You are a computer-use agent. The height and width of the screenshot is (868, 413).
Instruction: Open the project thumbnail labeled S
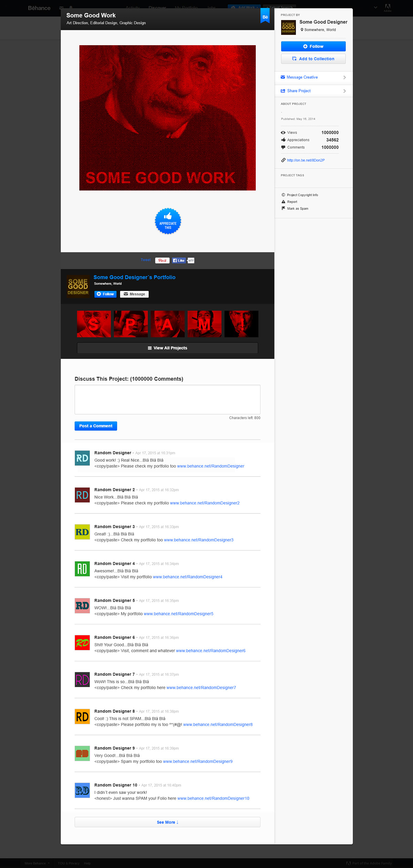point(94,324)
